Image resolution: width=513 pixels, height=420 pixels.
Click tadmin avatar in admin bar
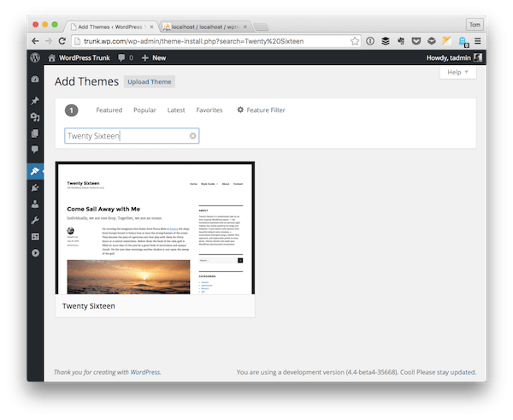pos(478,58)
